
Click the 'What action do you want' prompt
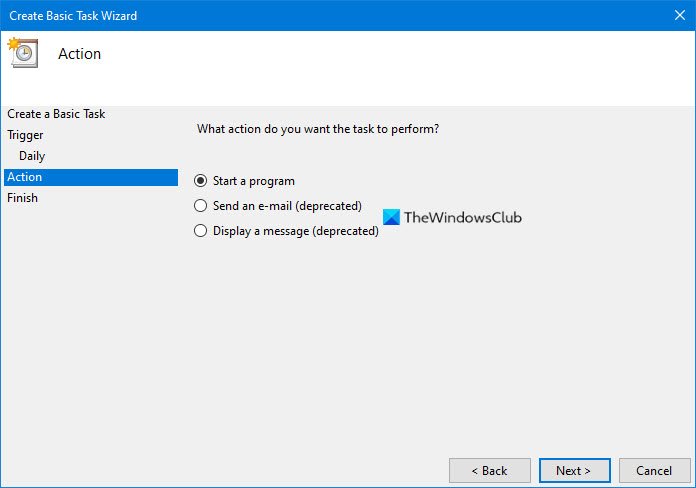click(x=318, y=129)
